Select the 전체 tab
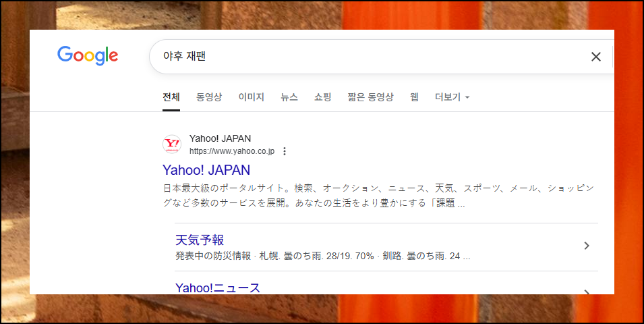 (x=171, y=97)
